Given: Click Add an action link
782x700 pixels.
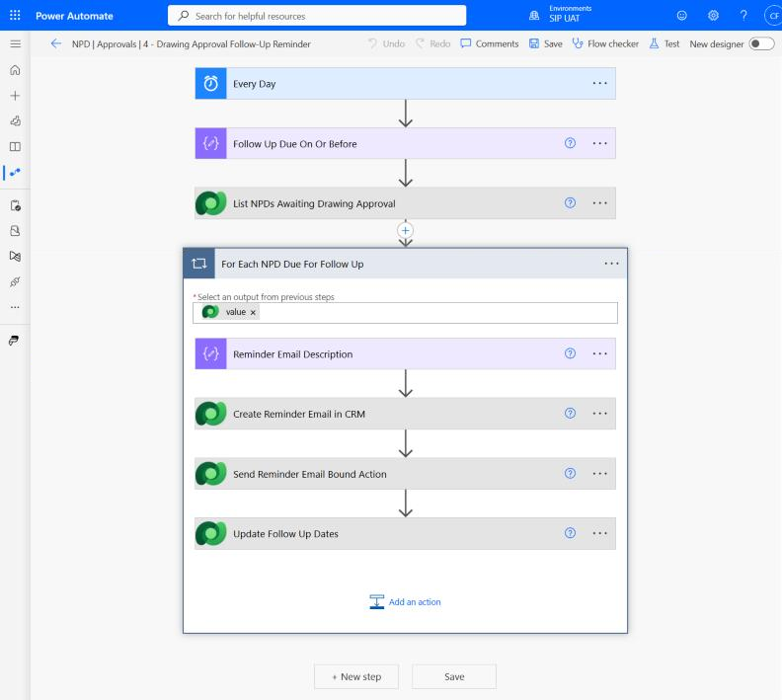Looking at the screenshot, I should 405,602.
